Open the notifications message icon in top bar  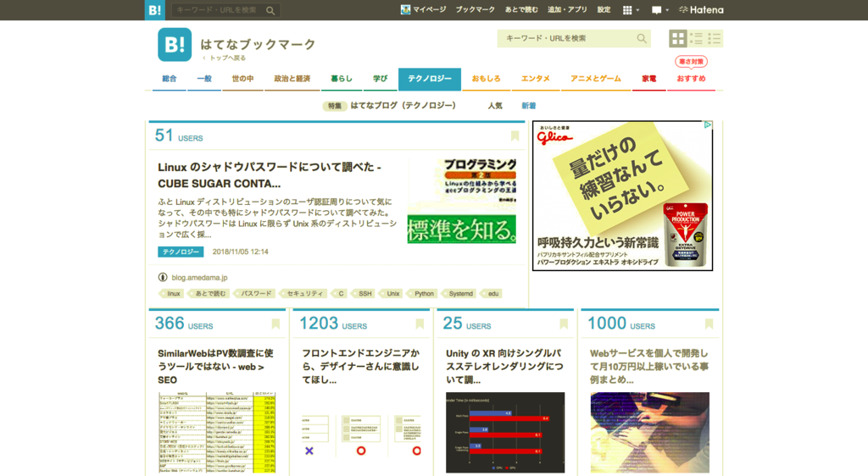click(657, 10)
